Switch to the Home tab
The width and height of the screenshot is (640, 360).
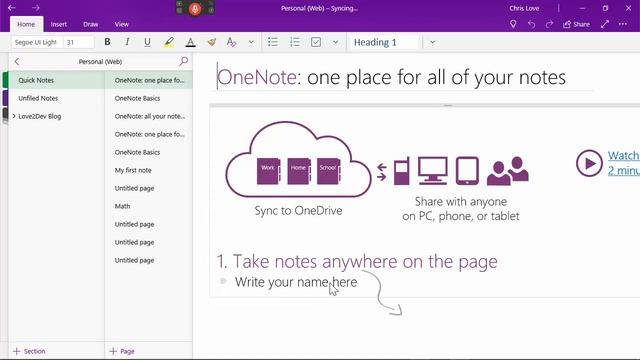[26, 24]
